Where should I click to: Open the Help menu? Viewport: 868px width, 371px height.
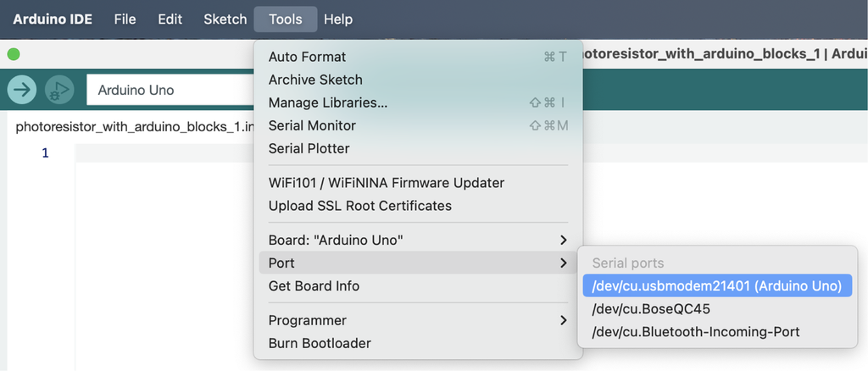[x=338, y=19]
